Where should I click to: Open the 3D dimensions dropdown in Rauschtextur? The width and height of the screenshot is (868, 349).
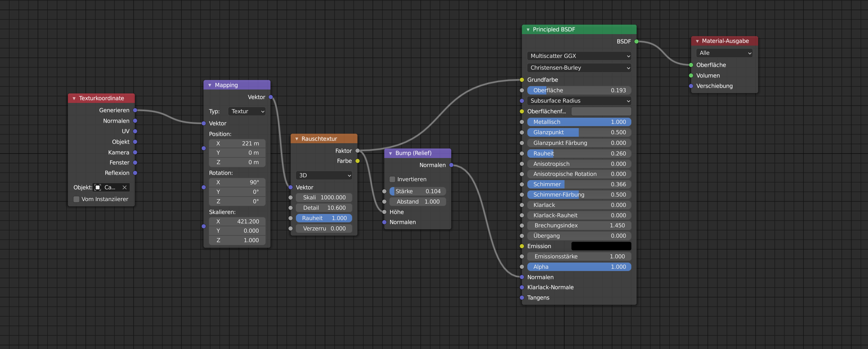(324, 175)
